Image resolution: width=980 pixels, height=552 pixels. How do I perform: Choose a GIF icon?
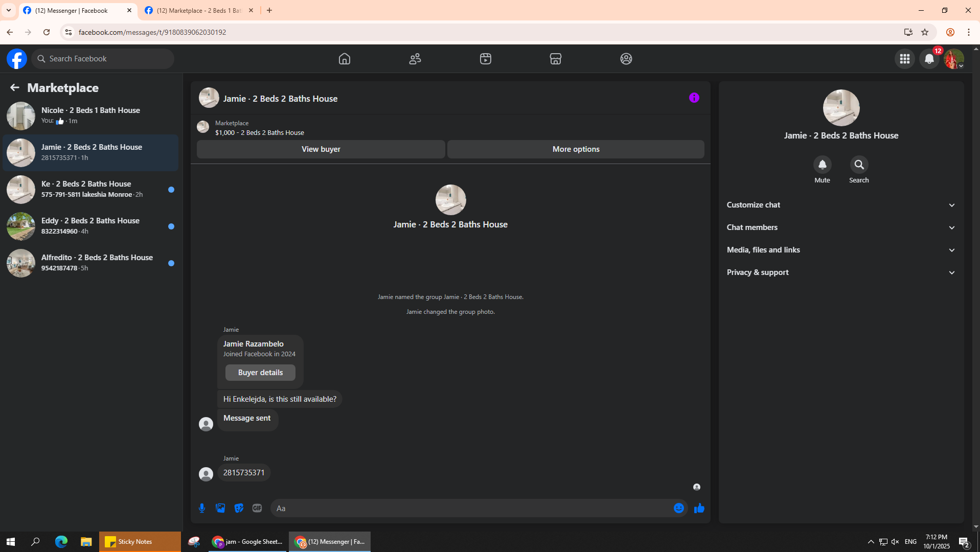point(257,508)
